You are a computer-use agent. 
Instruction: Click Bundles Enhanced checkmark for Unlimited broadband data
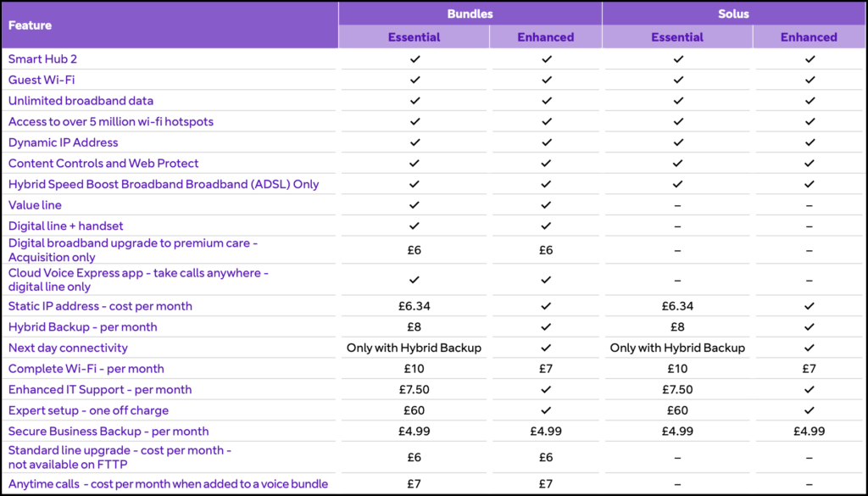click(546, 101)
